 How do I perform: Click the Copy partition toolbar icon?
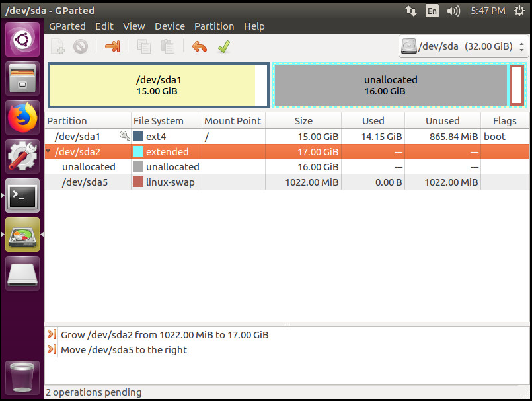coord(143,46)
